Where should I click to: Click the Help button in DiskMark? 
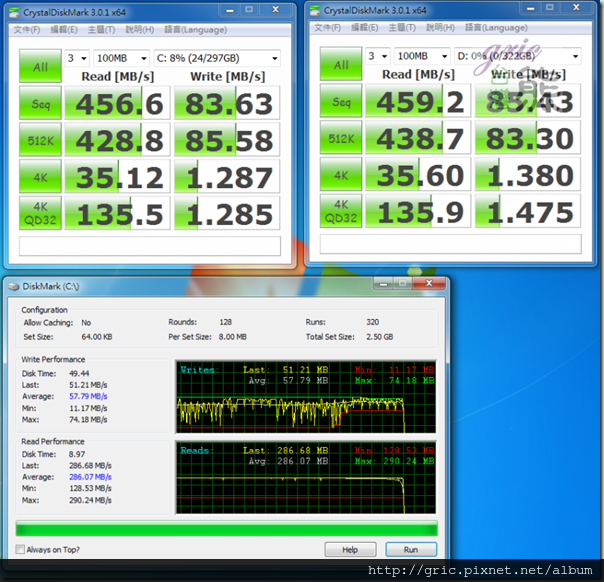click(x=350, y=550)
